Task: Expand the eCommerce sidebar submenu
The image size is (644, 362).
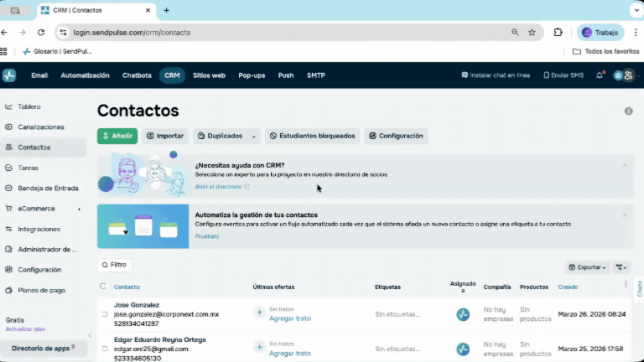Action: point(79,209)
